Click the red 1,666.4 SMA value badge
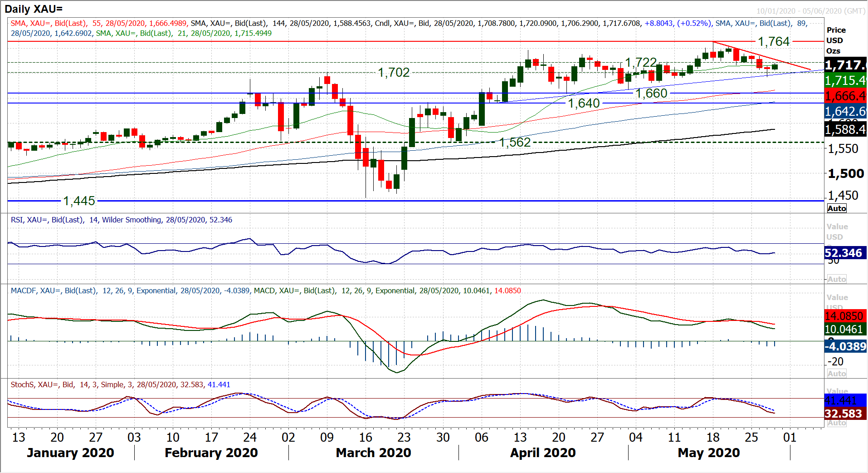The image size is (868, 473). click(845, 96)
